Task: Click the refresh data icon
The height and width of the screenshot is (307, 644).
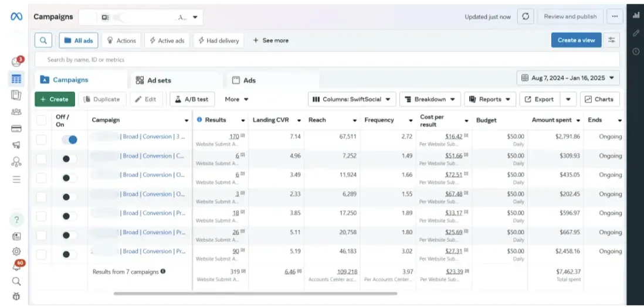Action: point(526,16)
